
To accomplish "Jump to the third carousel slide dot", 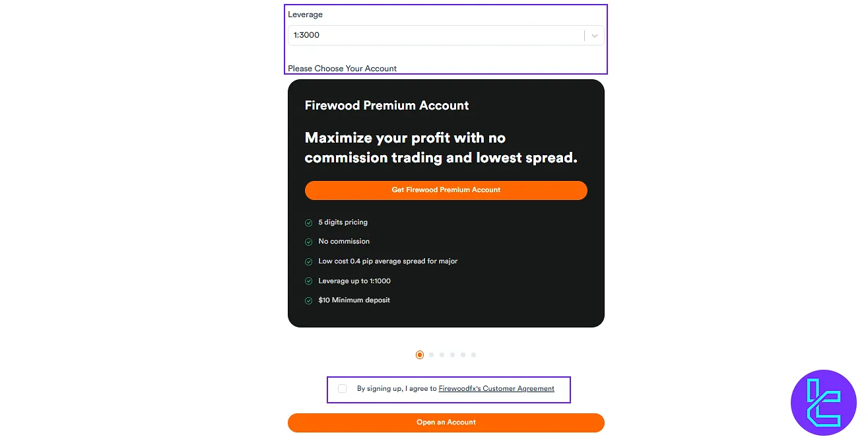I will pyautogui.click(x=442, y=355).
